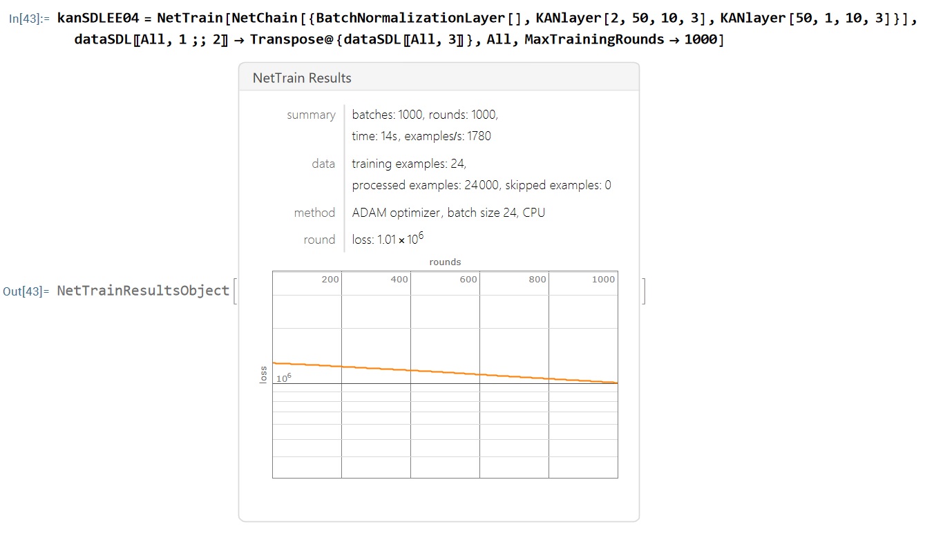Viewport: 934px width, 560px height.
Task: Click the Out[43] output cell label
Action: point(26,291)
